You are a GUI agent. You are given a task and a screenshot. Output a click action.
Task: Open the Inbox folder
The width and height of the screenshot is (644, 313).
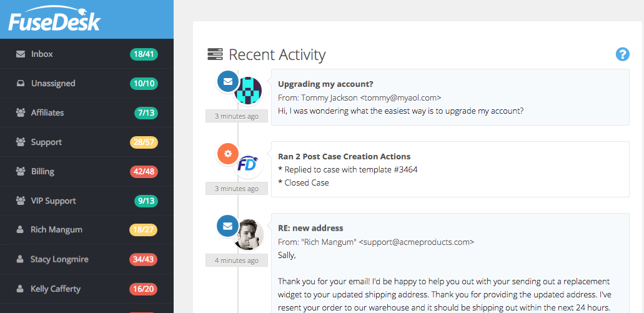(87, 54)
